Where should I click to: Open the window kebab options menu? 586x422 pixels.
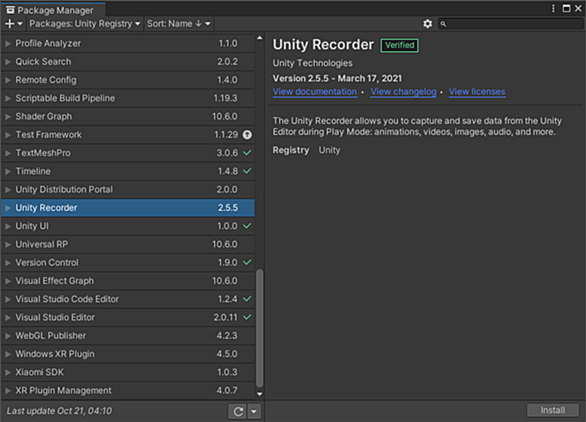pos(553,9)
